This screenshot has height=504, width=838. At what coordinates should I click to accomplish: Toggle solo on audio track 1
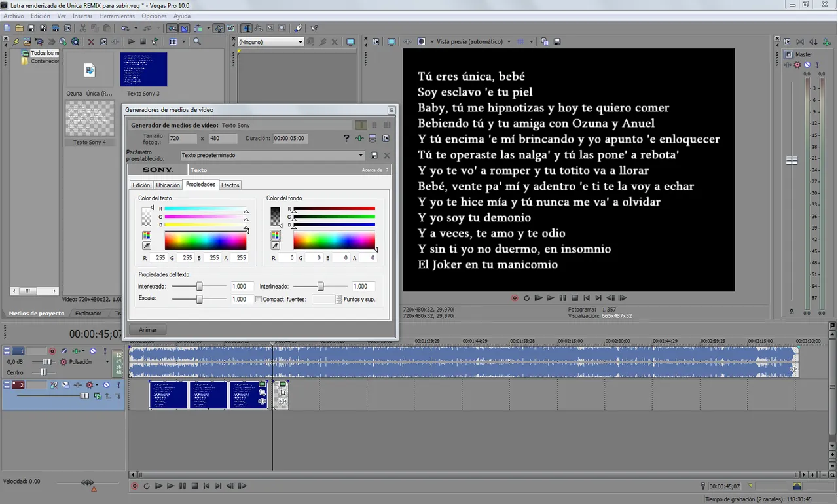[105, 351]
